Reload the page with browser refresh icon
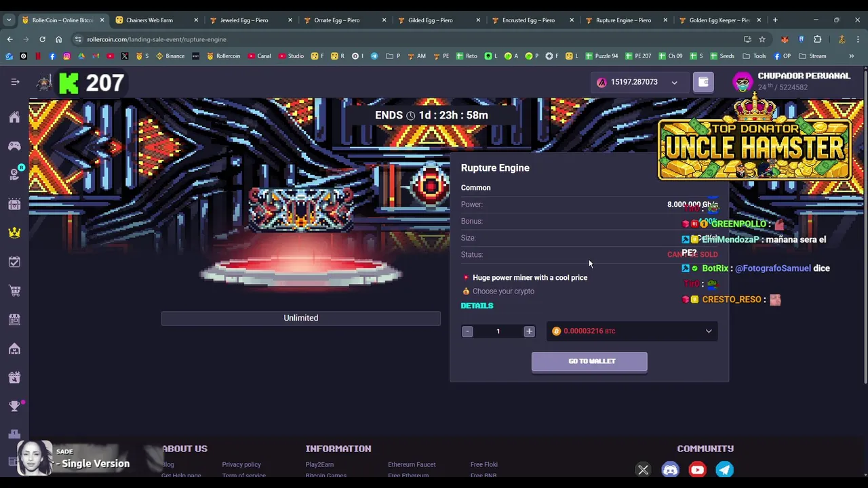This screenshot has width=868, height=488. click(x=42, y=39)
